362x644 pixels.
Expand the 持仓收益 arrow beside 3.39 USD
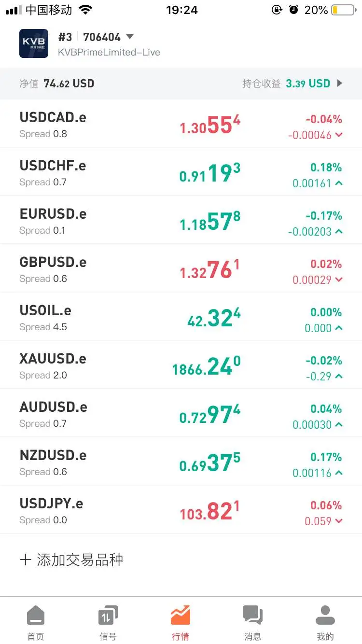click(340, 83)
